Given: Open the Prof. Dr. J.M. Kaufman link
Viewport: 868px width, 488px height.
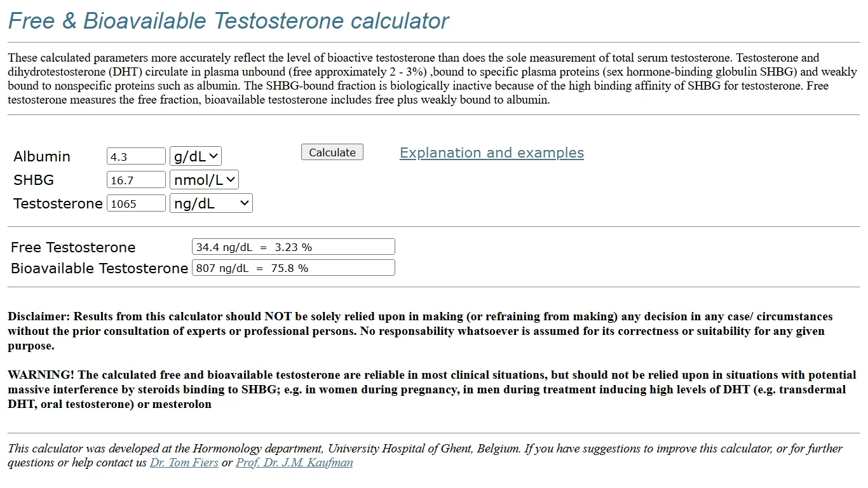Looking at the screenshot, I should pyautogui.click(x=294, y=463).
